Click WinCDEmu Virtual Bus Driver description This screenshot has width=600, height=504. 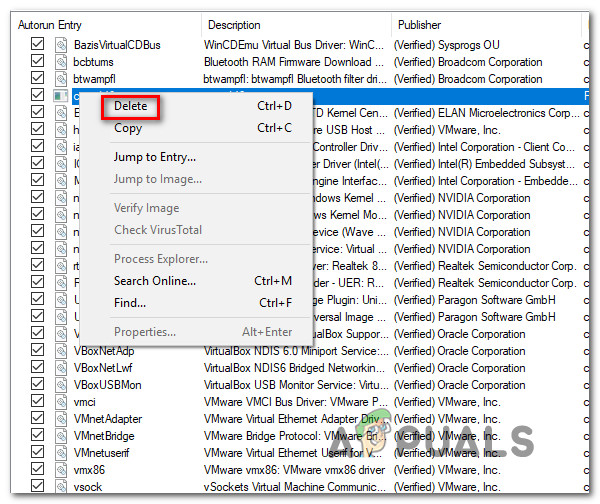[293, 45]
